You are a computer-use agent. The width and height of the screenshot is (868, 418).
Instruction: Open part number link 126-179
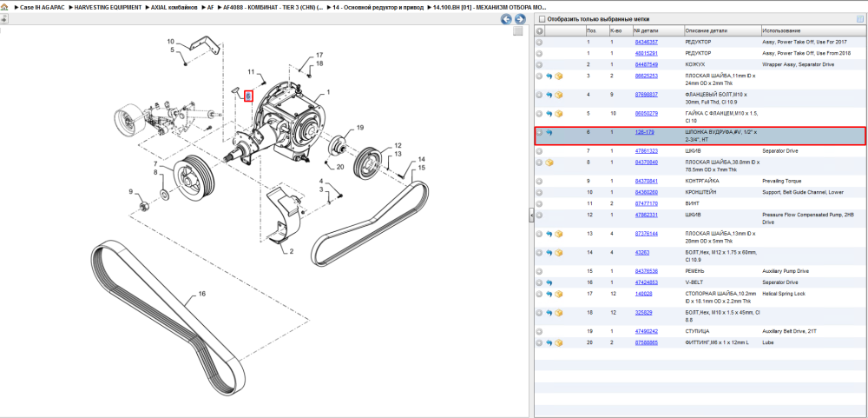644,132
